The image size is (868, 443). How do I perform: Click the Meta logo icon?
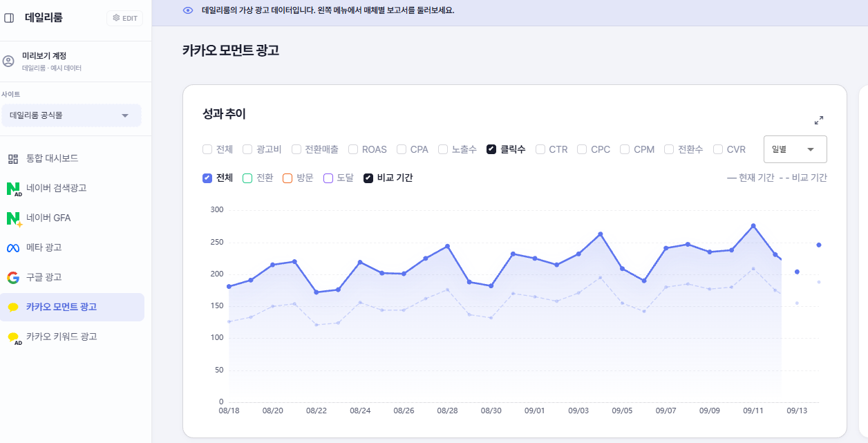point(13,248)
